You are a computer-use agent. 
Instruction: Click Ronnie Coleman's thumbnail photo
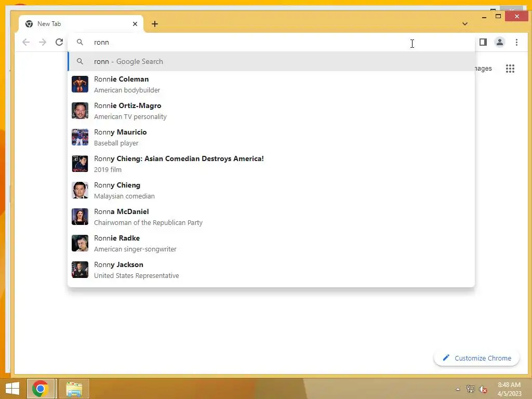[80, 84]
